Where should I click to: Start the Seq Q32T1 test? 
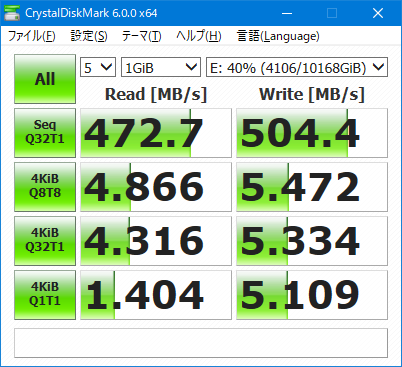[x=45, y=133]
